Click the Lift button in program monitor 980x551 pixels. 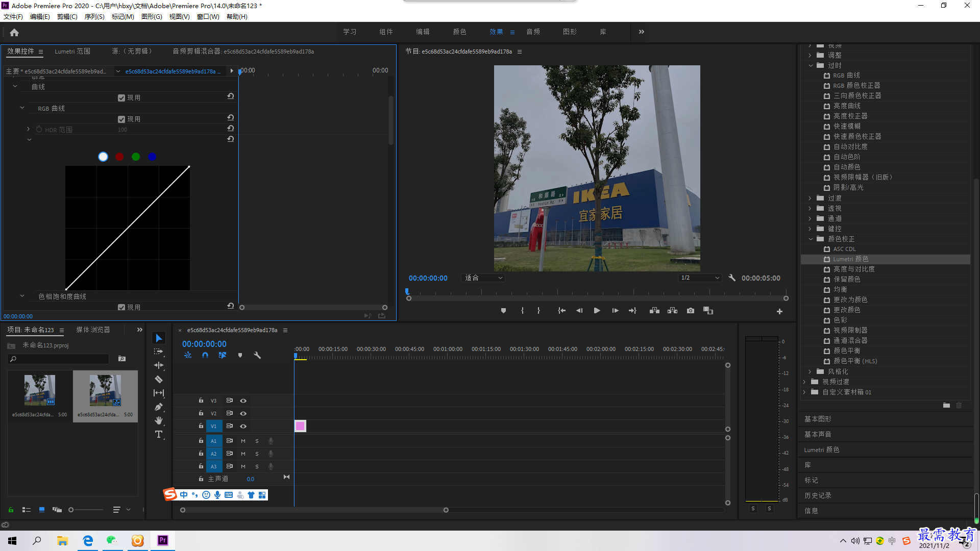click(x=654, y=311)
